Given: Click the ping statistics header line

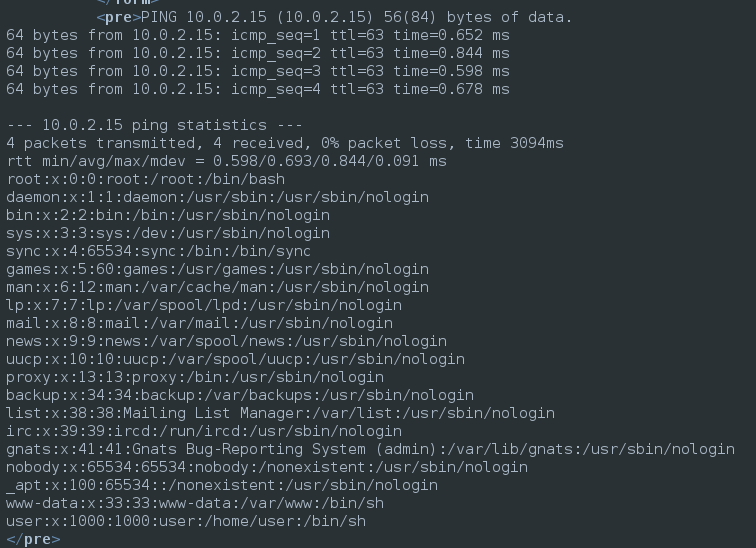Looking at the screenshot, I should [154, 125].
